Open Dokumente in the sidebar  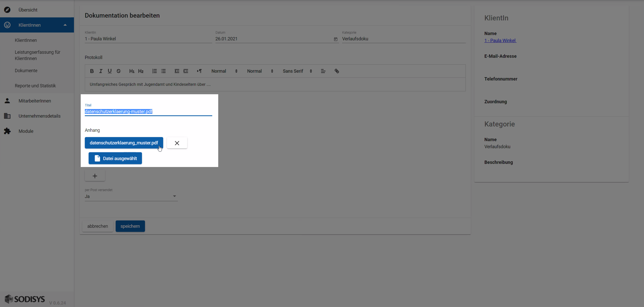point(26,70)
